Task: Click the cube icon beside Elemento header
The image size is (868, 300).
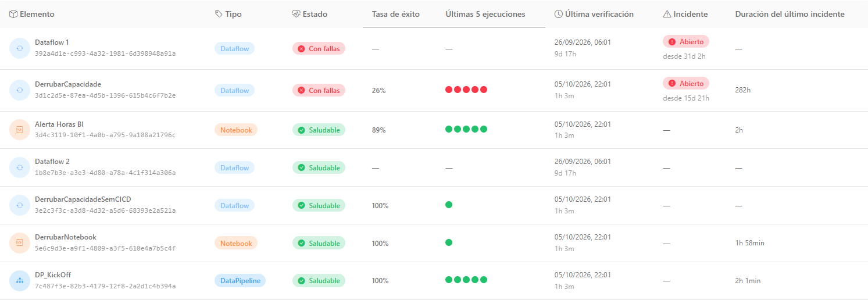Action: click(13, 14)
